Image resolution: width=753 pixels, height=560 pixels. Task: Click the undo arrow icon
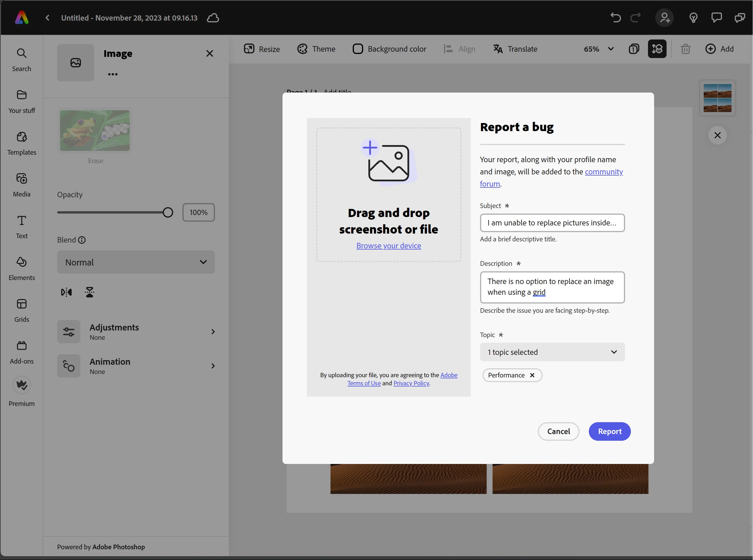(616, 18)
